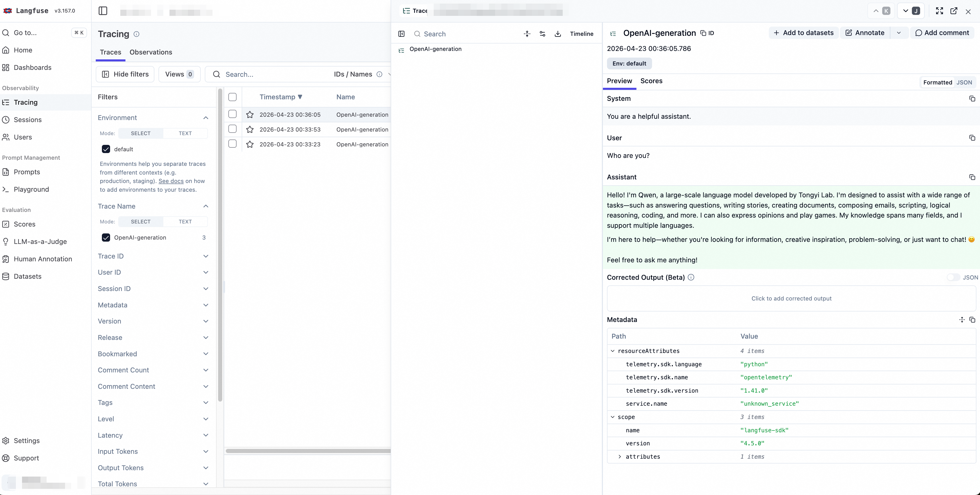This screenshot has height=495, width=980.
Task: Click Add to datasets
Action: pyautogui.click(x=803, y=33)
